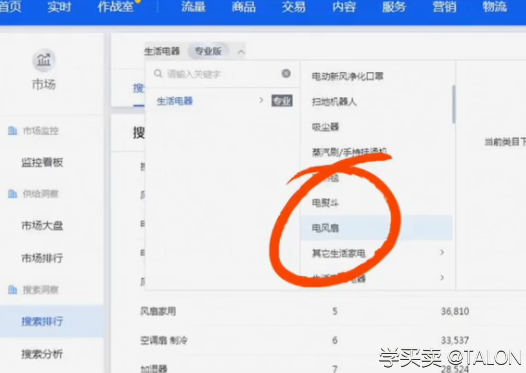
Task: Click the value 36,810
Action: click(x=455, y=311)
